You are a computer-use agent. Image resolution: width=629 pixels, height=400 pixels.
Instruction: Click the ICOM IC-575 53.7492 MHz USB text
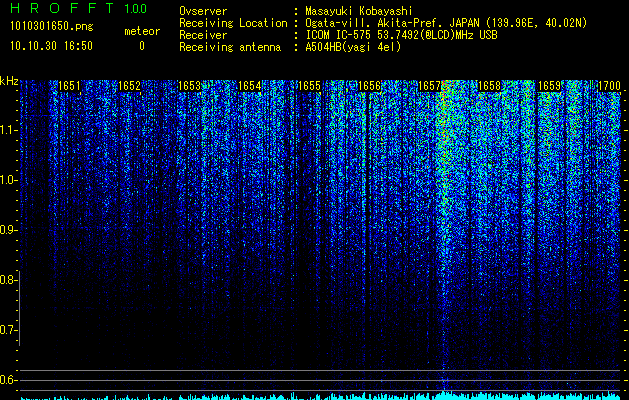tap(401, 35)
